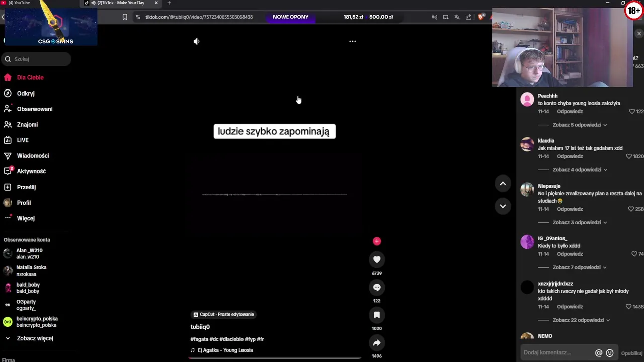This screenshot has height=362, width=644.
Task: Reply to Niepasuje's comment via Odpowiedz
Action: pyautogui.click(x=570, y=209)
